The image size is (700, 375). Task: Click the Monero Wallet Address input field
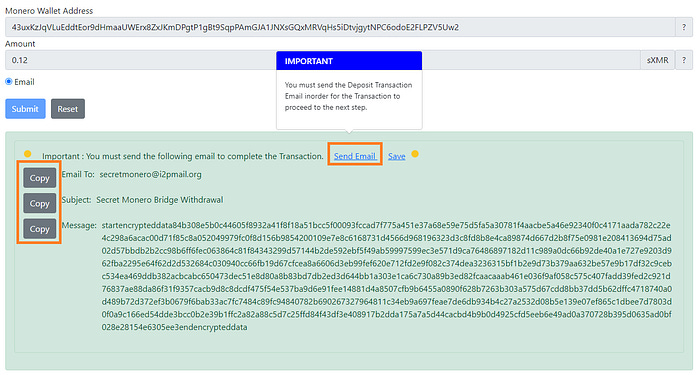(340, 27)
